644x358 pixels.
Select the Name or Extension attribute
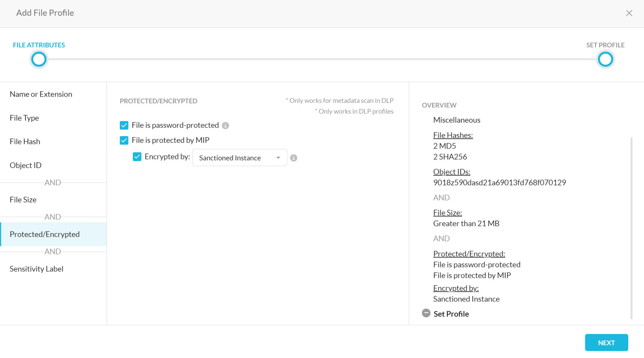point(41,94)
